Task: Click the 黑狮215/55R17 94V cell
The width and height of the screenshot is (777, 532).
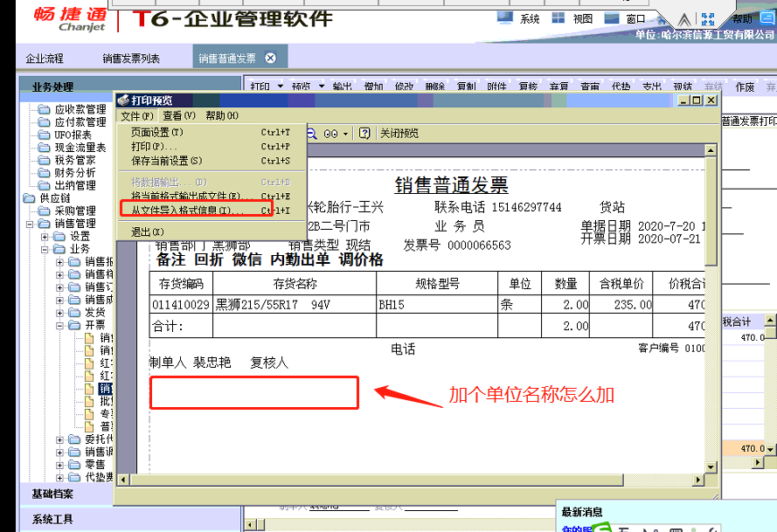Action: 295,305
